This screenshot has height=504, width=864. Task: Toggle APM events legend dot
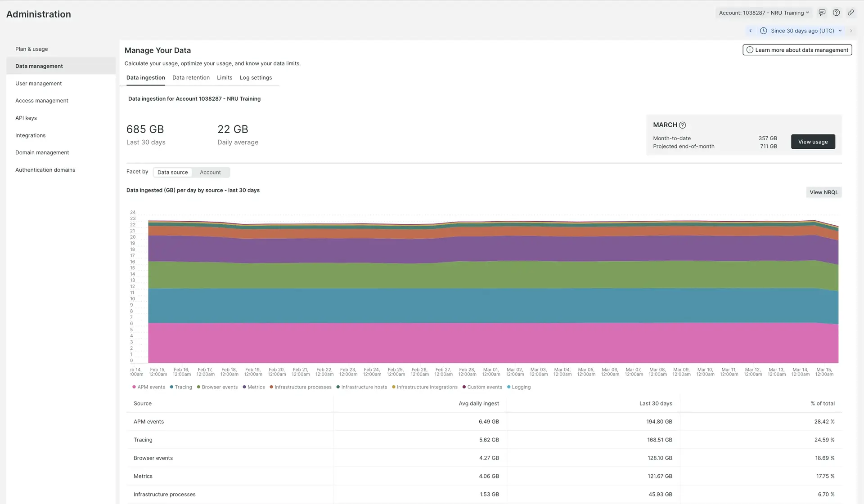pyautogui.click(x=134, y=387)
